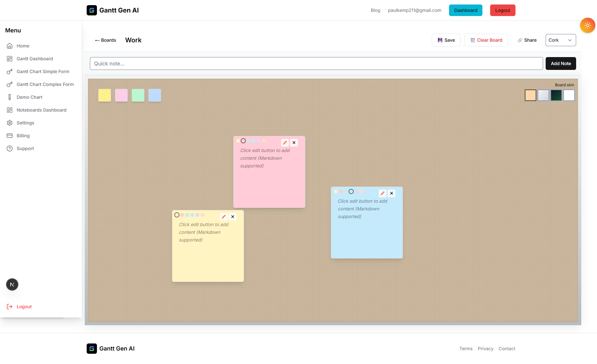Open Gantt Chart Simple Form menu item
The width and height of the screenshot is (597, 364).
tap(43, 72)
